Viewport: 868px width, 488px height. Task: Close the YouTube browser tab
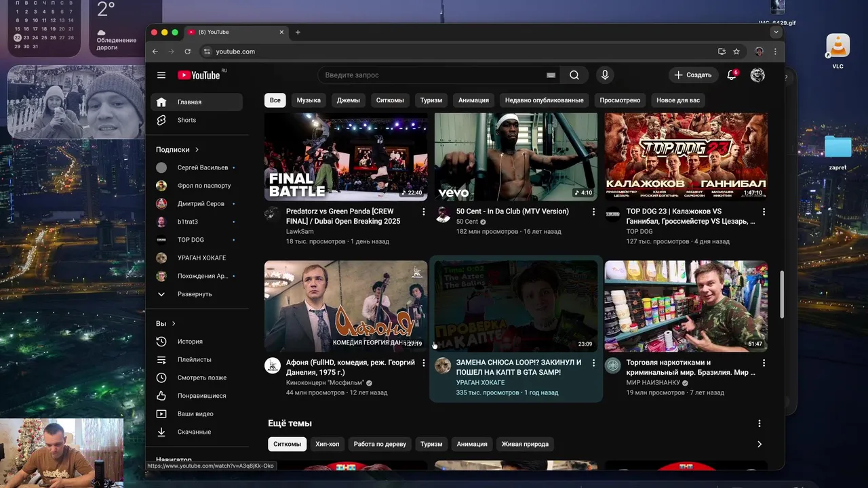click(x=281, y=32)
